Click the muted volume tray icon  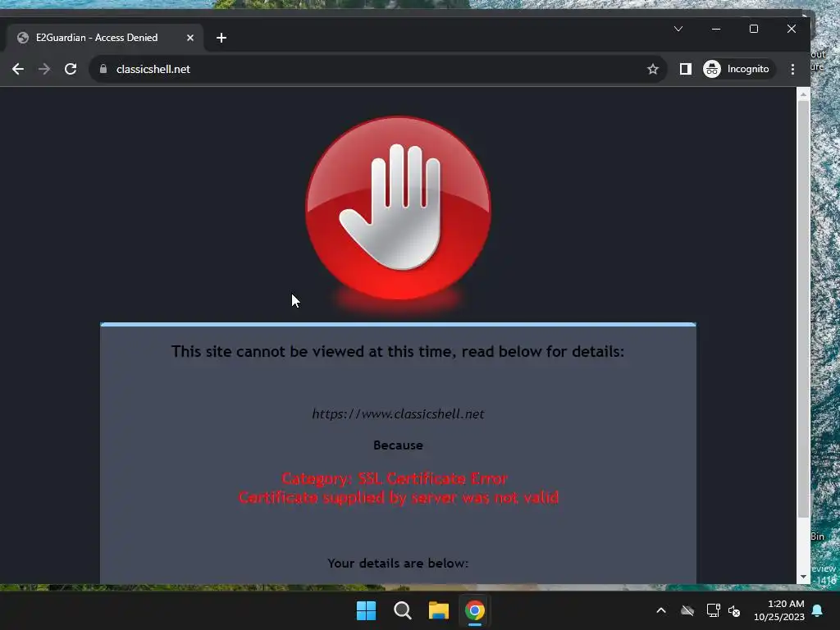coord(734,610)
